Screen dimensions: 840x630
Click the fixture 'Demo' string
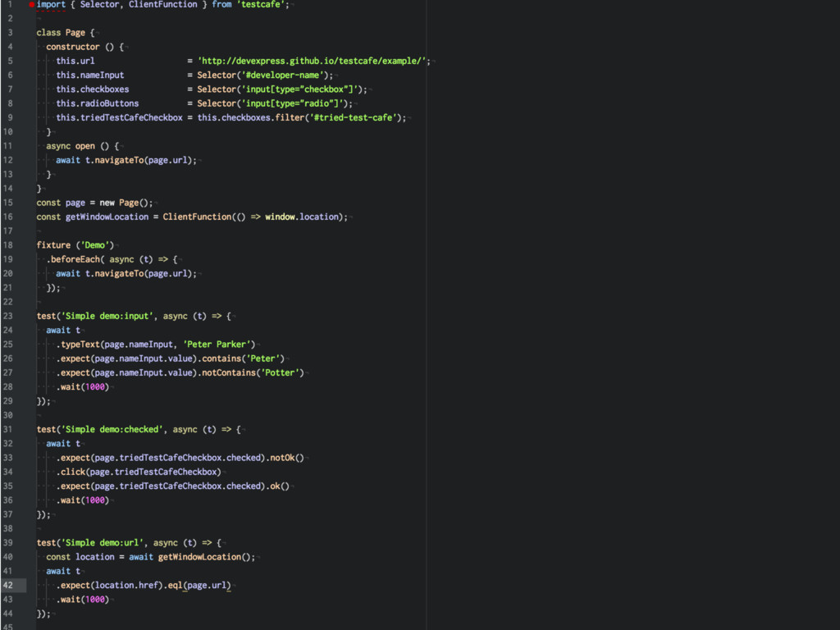pos(97,245)
